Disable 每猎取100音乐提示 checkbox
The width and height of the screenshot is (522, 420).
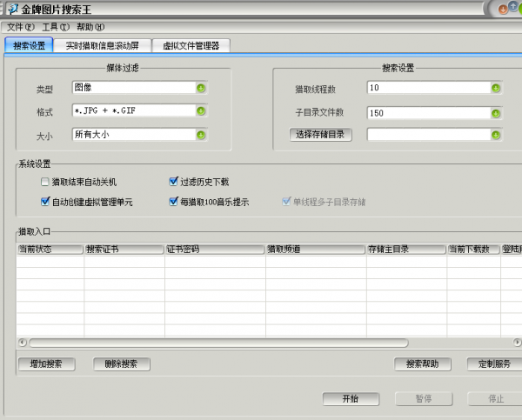pos(174,202)
